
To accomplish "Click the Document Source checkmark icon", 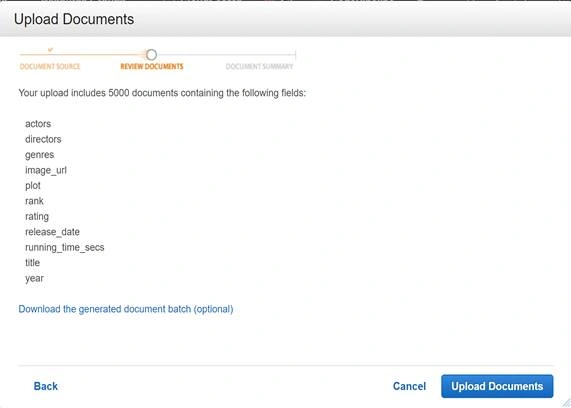I will pos(50,50).
